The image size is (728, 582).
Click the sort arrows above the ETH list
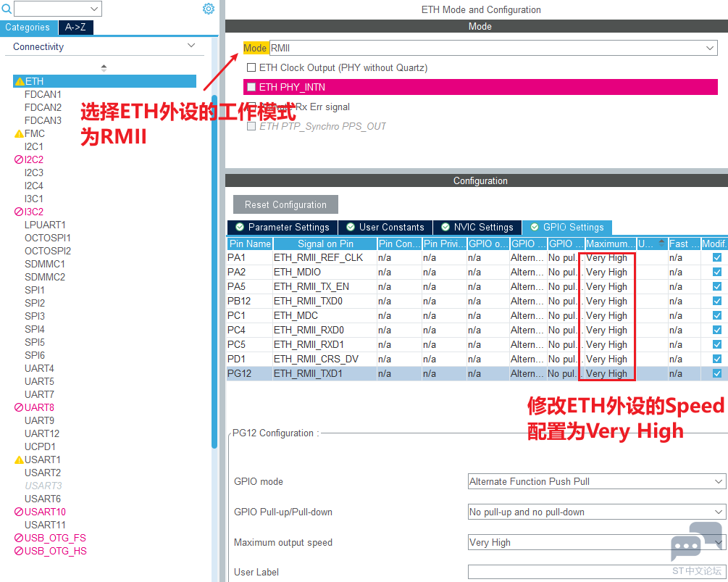[104, 68]
